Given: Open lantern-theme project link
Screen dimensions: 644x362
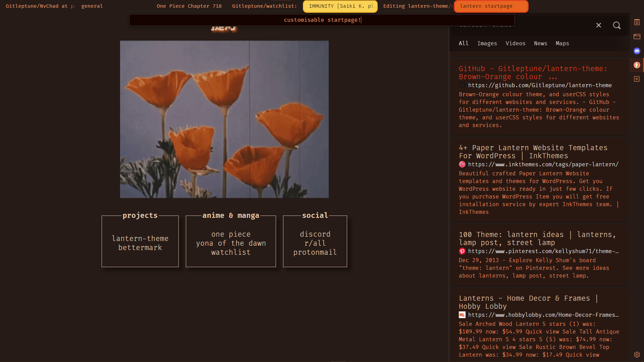Looking at the screenshot, I should (140, 239).
